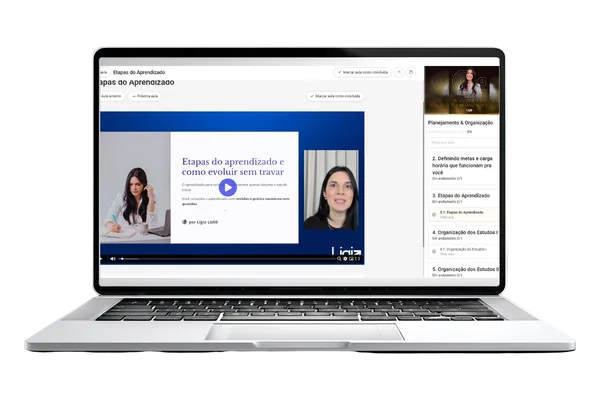Click the status icon beside lesson 4.1
Viewport: 600px width, 400px height.
(434, 251)
